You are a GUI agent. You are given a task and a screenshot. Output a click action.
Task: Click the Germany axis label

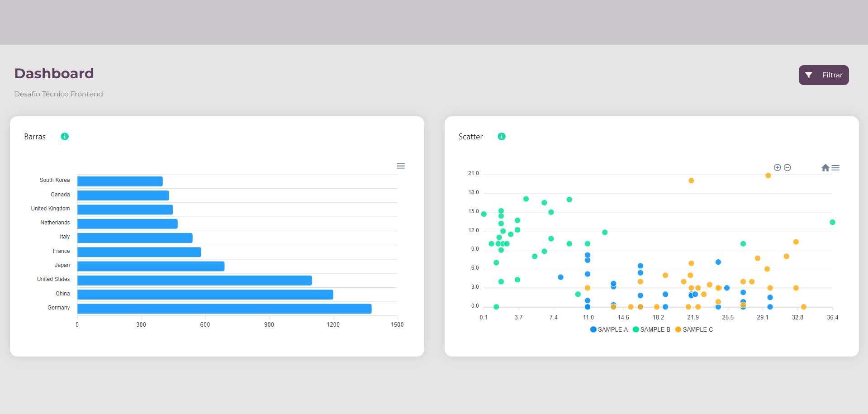click(x=59, y=308)
